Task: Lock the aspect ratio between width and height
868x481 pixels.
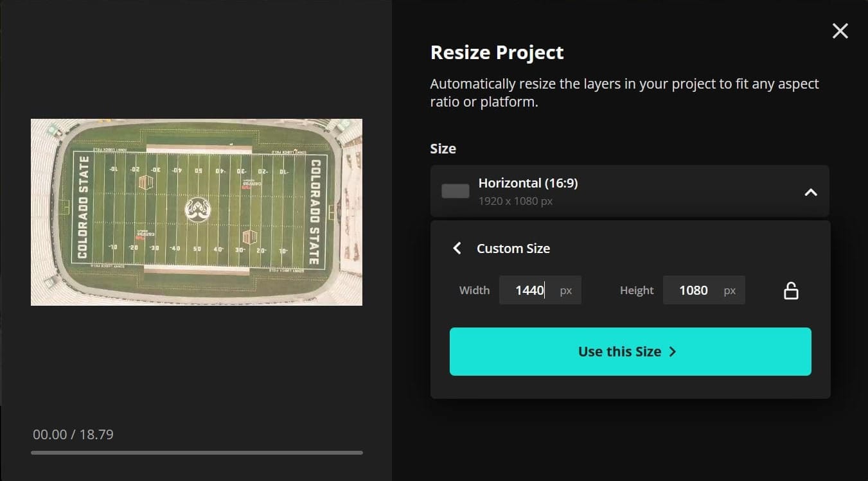Action: [791, 290]
